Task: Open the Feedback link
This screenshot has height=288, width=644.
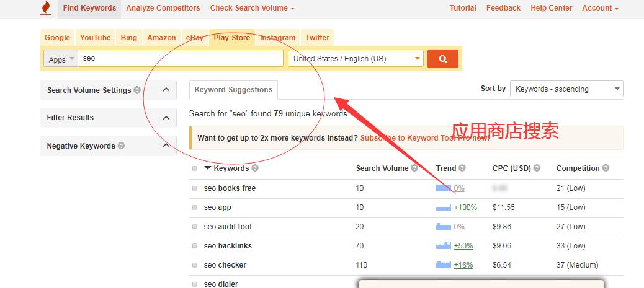Action: click(x=503, y=8)
